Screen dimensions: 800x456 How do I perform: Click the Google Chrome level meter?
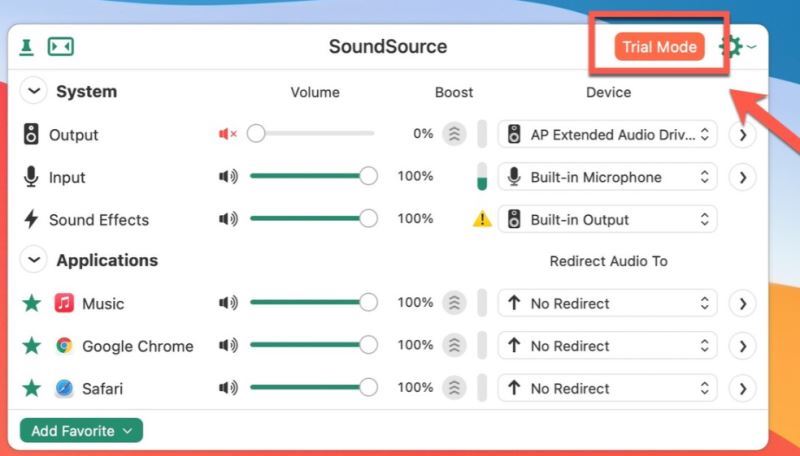point(482,345)
